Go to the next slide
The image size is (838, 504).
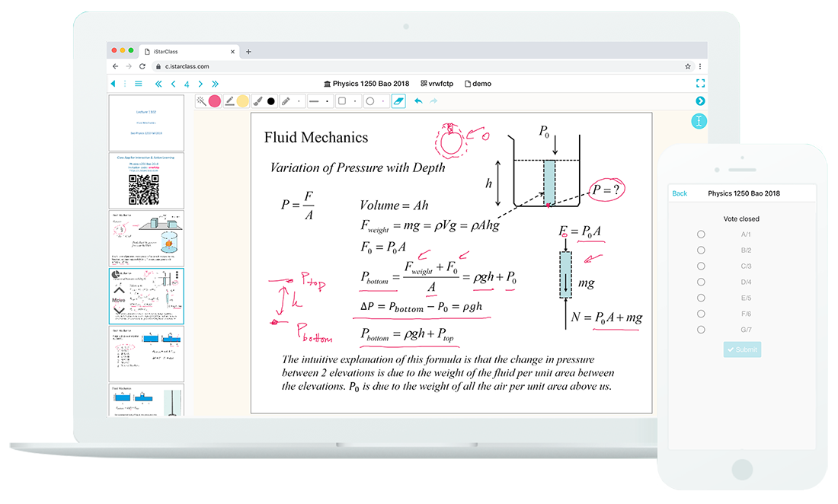[x=200, y=84]
